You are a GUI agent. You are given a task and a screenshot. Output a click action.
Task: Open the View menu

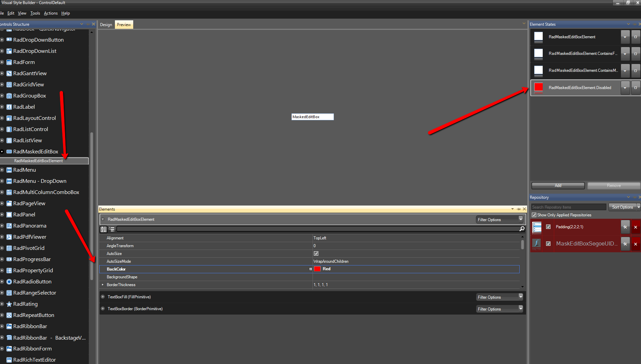[22, 13]
